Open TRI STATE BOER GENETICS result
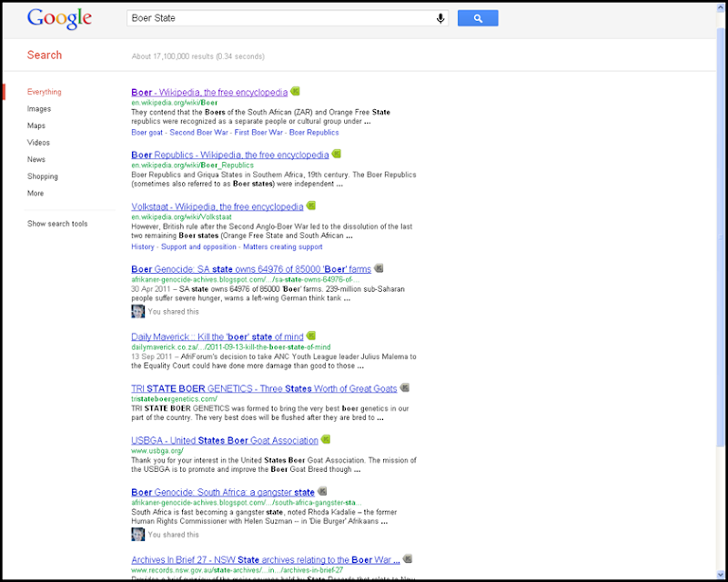Image resolution: width=728 pixels, height=582 pixels. [x=264, y=388]
